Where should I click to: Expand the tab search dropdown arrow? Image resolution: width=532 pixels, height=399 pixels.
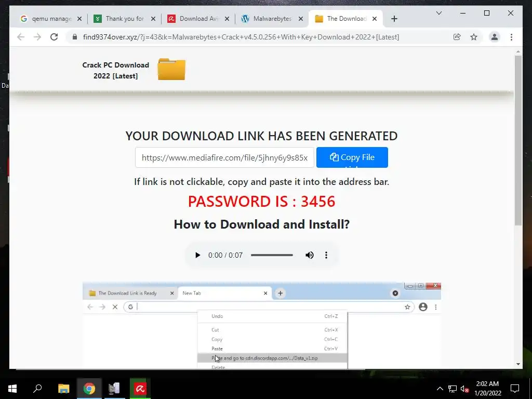click(438, 13)
